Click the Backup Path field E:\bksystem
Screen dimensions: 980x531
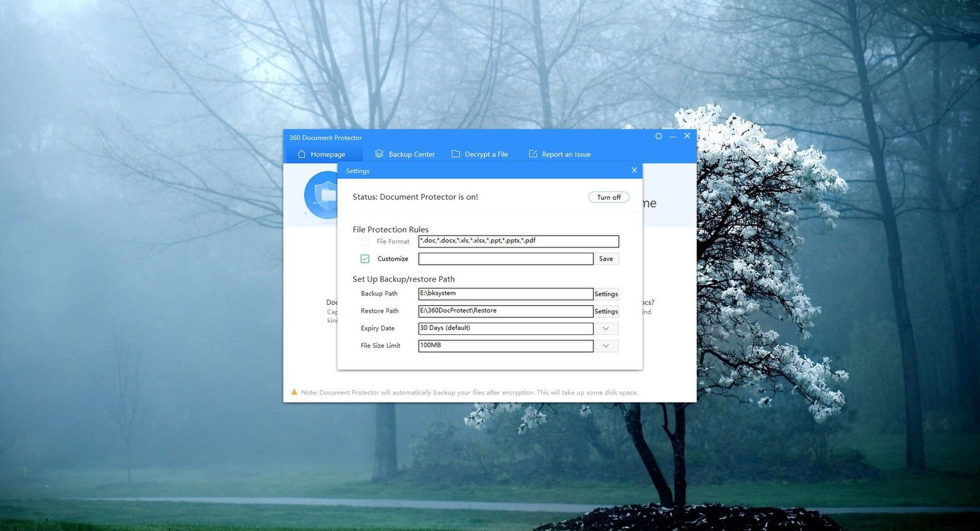click(506, 294)
